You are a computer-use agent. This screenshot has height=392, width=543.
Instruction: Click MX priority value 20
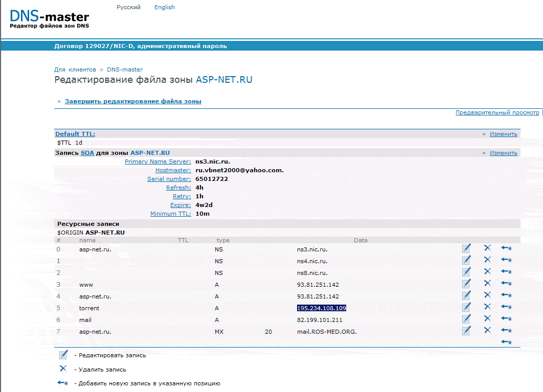[x=268, y=332]
